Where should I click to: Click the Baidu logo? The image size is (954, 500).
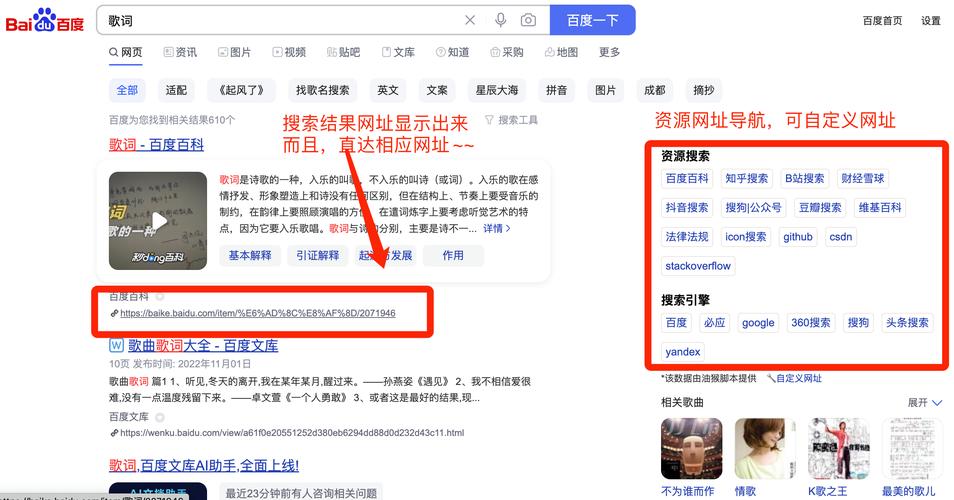point(44,21)
